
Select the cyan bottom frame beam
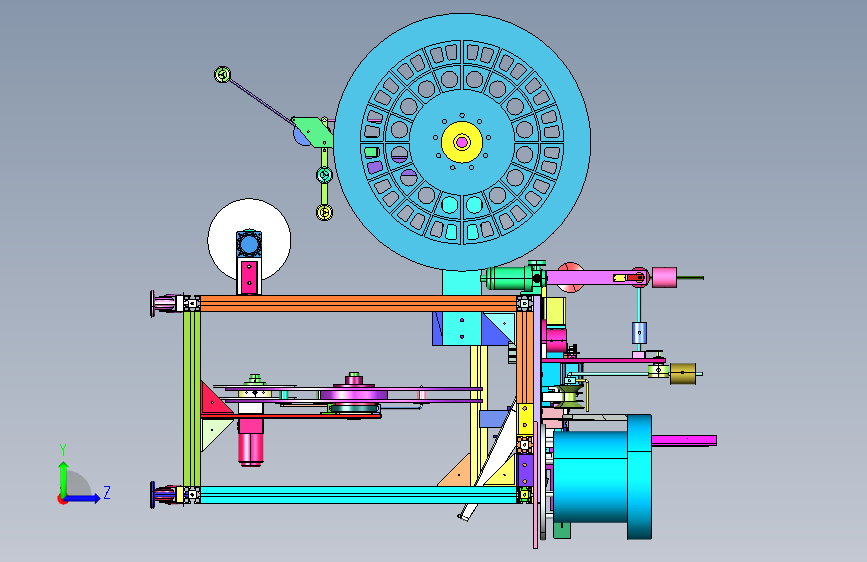(x=358, y=495)
